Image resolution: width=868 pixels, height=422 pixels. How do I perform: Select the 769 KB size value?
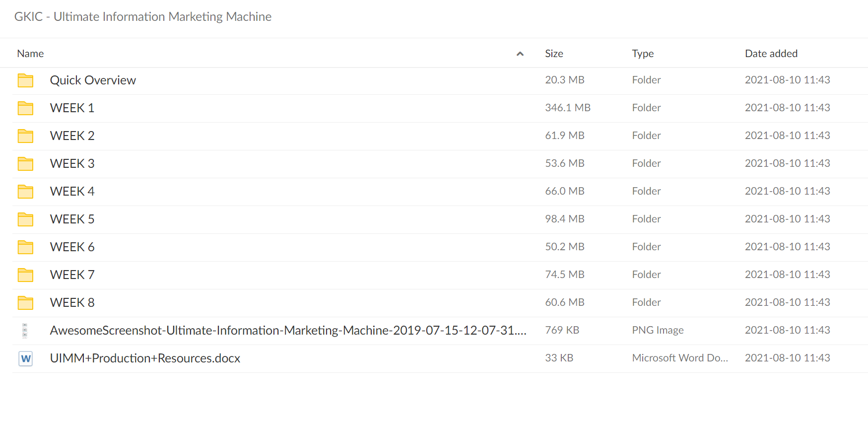click(562, 330)
